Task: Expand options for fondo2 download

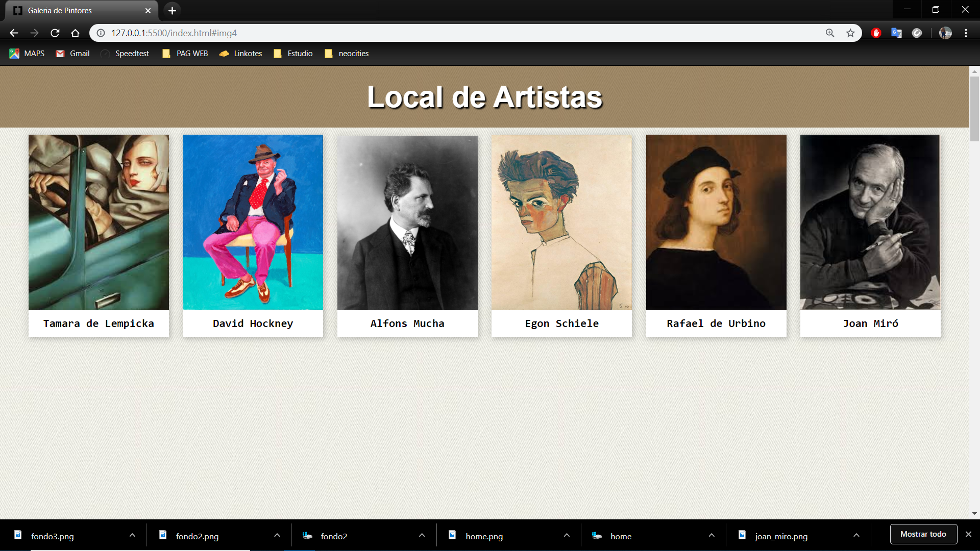Action: click(x=422, y=535)
